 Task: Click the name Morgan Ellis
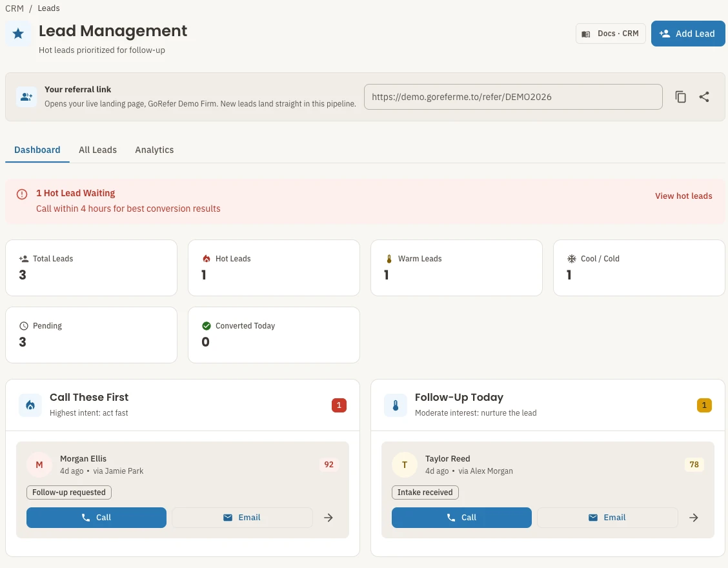[83, 459]
